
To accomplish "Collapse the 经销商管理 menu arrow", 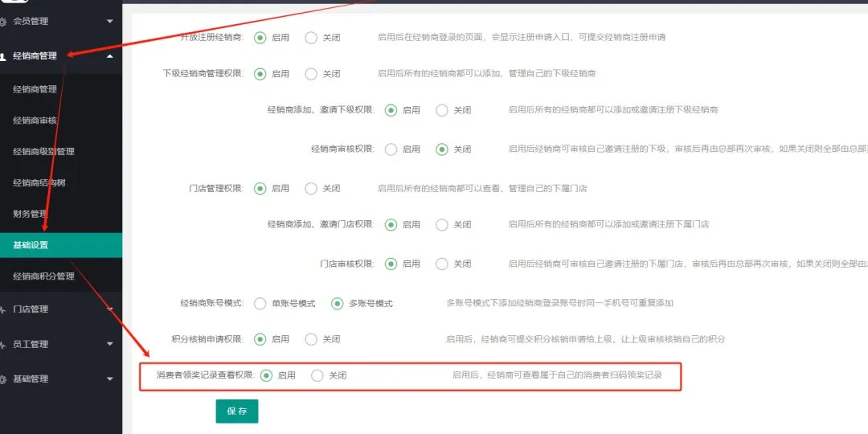I will (109, 56).
